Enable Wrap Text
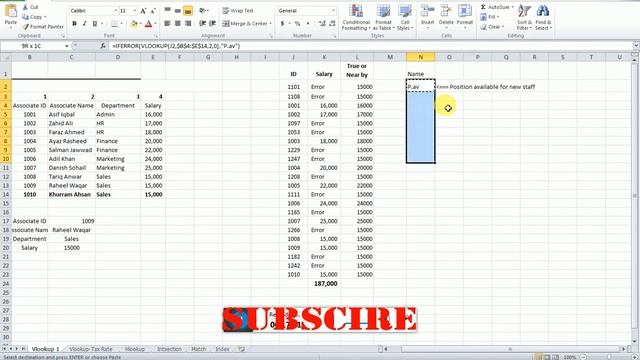 coord(238,11)
